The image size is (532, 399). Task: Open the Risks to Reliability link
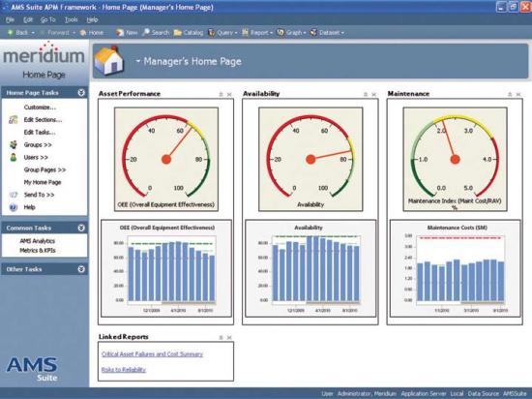tap(124, 369)
